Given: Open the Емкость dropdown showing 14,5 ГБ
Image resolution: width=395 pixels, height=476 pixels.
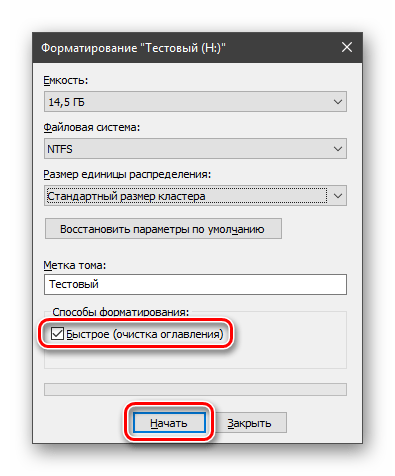Looking at the screenshot, I should point(195,102).
